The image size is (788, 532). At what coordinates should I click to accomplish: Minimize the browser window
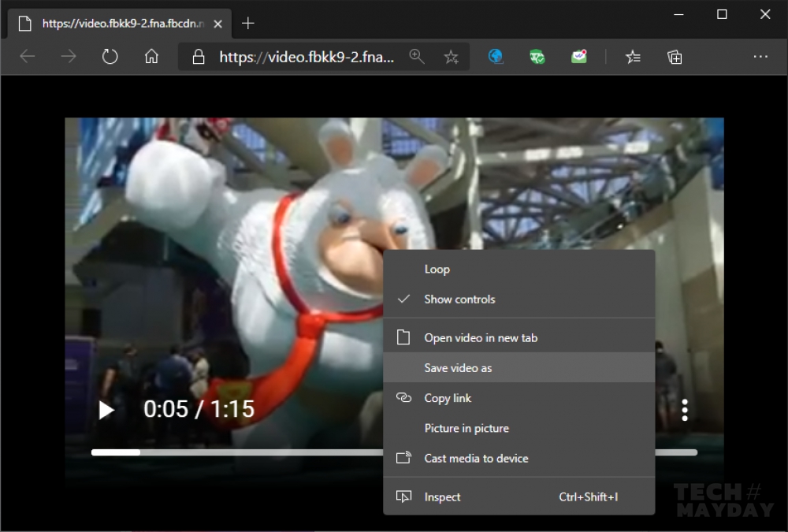click(x=678, y=15)
